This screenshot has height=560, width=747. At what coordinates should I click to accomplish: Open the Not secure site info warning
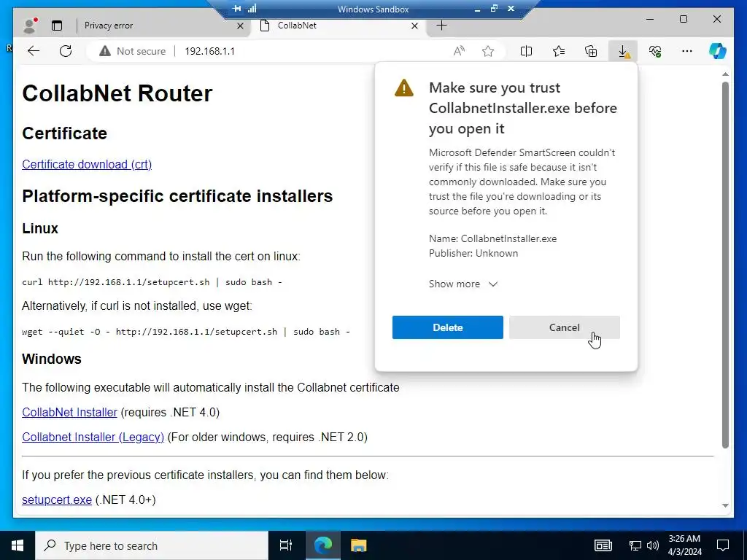[x=133, y=51]
